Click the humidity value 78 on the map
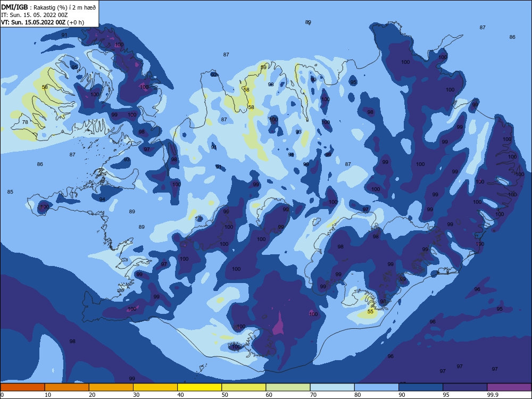Viewport: 532px width, 399px height. [25, 122]
